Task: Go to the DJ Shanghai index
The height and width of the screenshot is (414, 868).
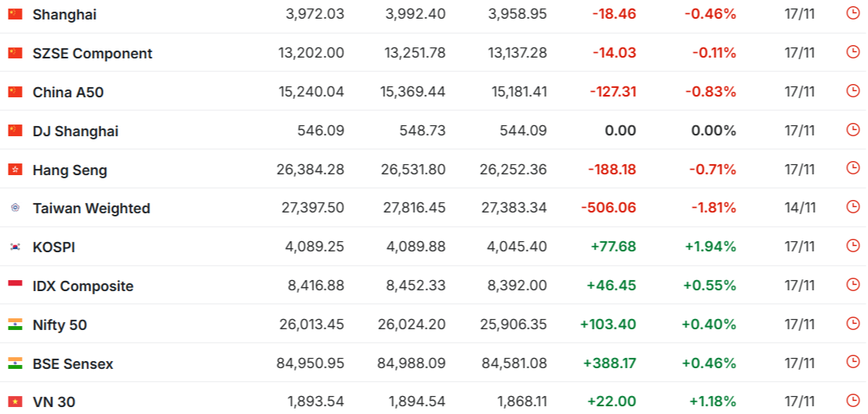Action: pyautogui.click(x=76, y=132)
